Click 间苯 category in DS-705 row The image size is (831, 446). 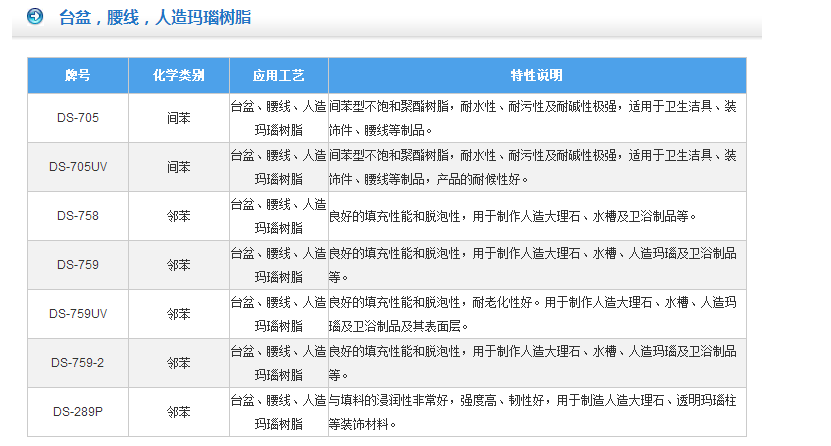tap(178, 118)
